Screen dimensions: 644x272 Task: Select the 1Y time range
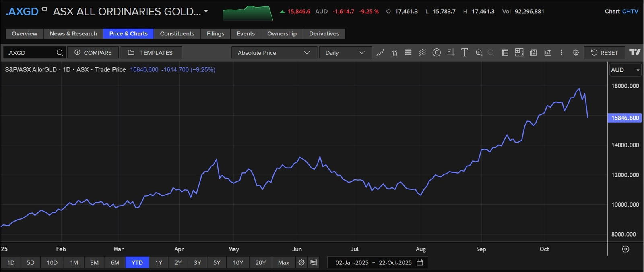[x=159, y=262]
